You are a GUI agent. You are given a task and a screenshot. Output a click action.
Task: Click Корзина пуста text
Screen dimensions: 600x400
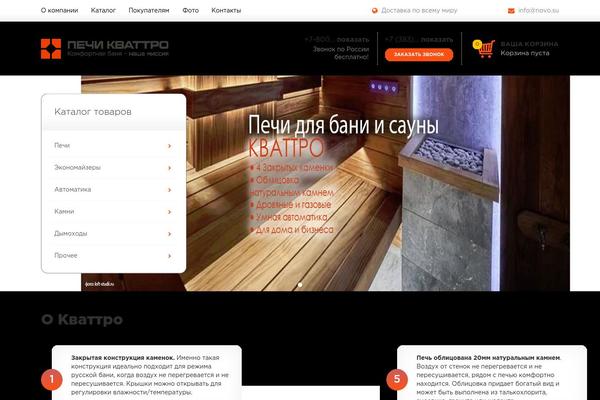coord(525,53)
